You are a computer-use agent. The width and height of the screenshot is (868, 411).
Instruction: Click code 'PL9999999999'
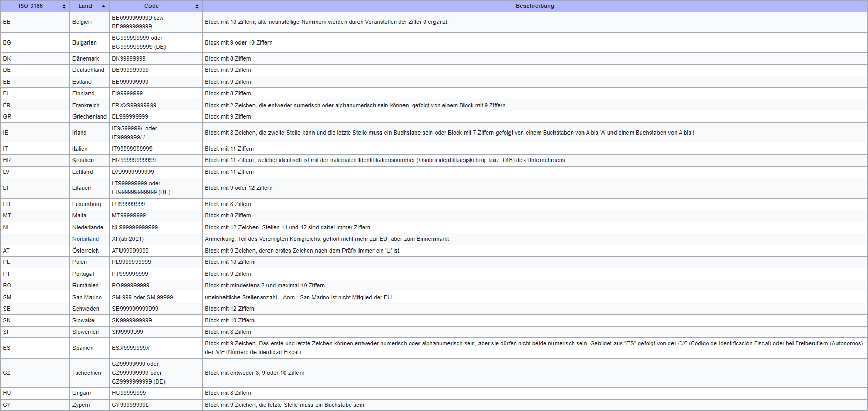tap(131, 262)
